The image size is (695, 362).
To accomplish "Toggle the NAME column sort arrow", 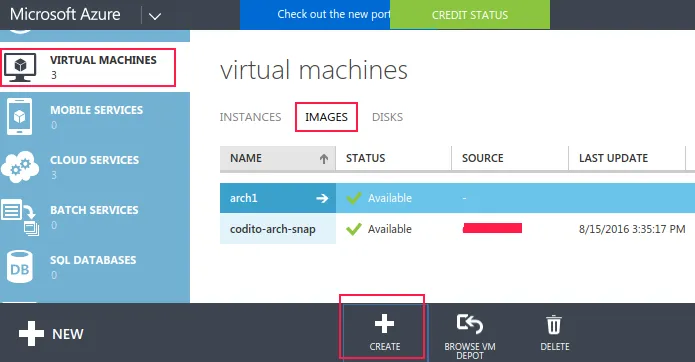I will pyautogui.click(x=324, y=159).
